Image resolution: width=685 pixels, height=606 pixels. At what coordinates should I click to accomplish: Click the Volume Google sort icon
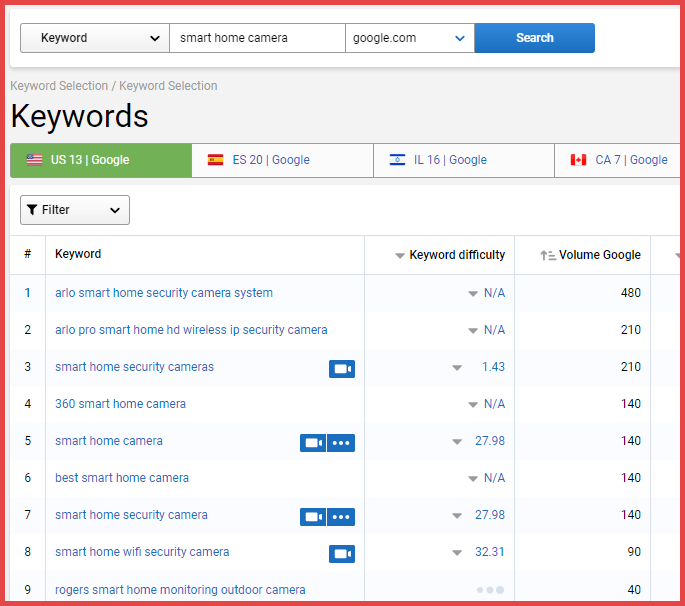click(x=547, y=255)
